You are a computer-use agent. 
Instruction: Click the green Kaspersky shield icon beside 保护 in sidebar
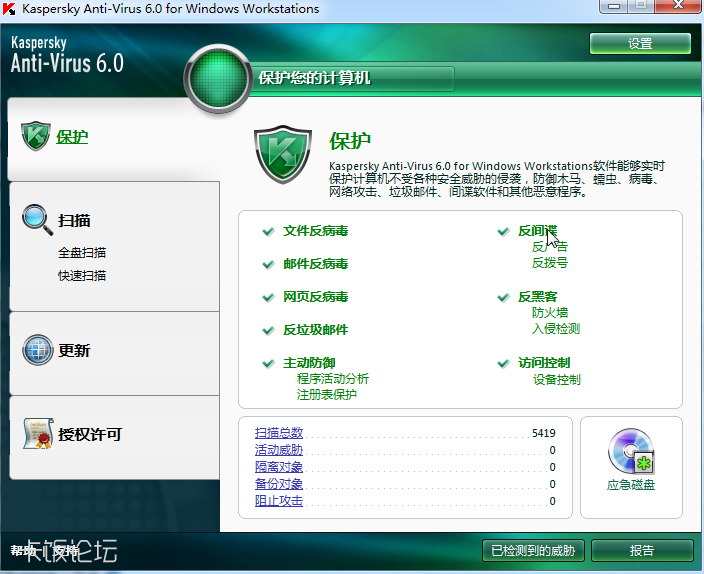tap(36, 136)
